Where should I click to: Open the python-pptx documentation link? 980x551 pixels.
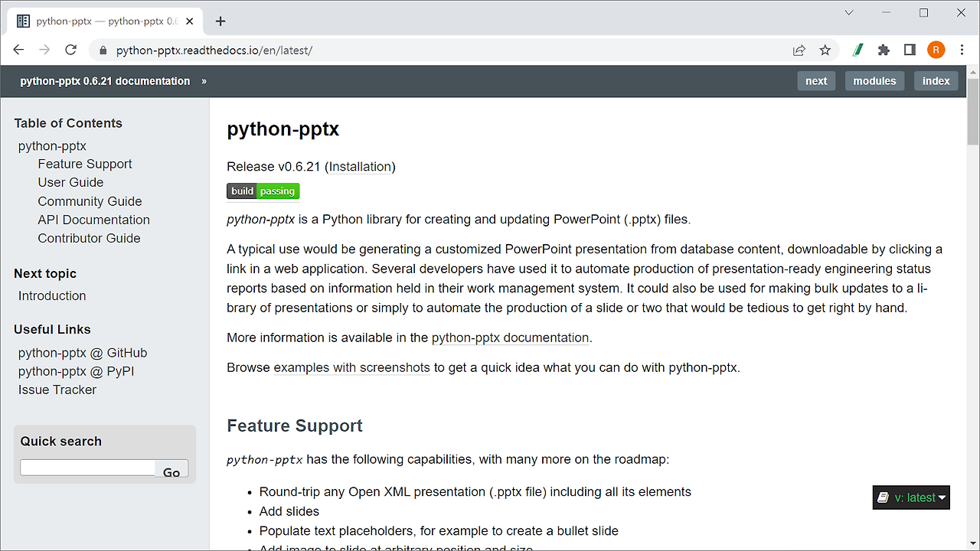coord(510,337)
